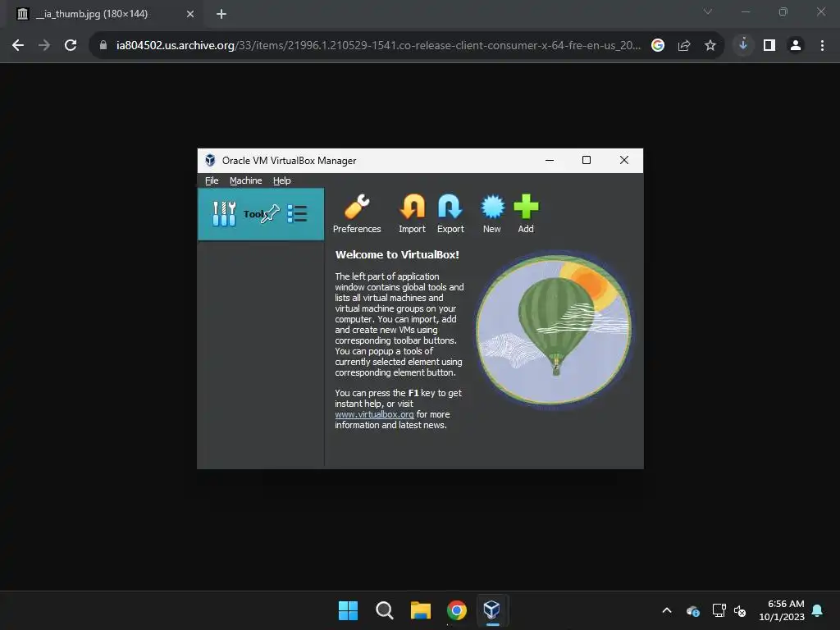Create a New virtual machine via starburst icon

[492, 207]
